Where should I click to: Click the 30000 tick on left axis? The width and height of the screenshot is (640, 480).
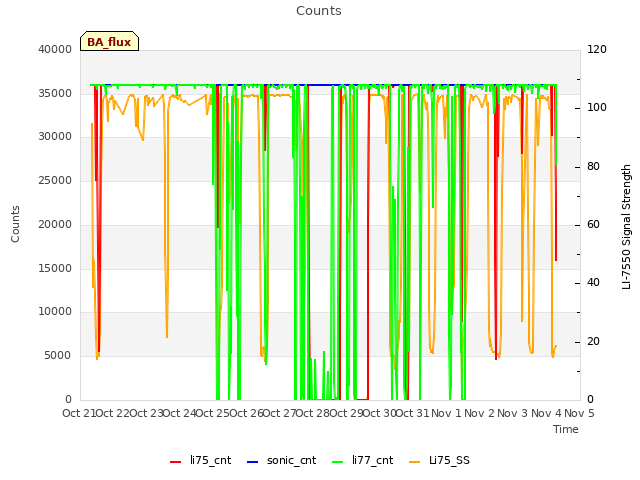coord(55,136)
